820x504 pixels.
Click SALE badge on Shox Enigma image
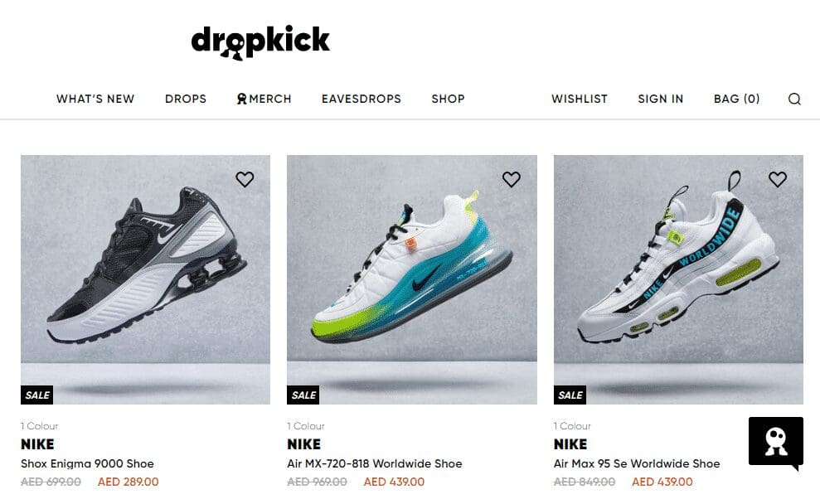click(x=37, y=395)
